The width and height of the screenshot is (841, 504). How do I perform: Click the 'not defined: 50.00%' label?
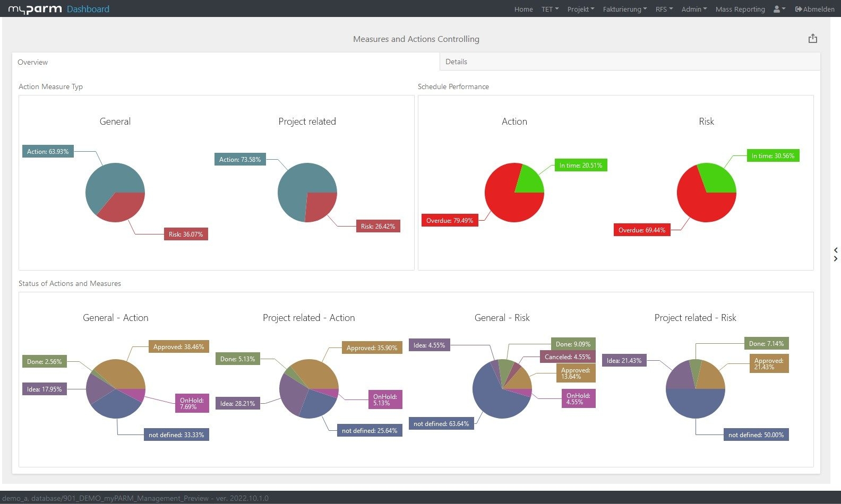click(756, 435)
